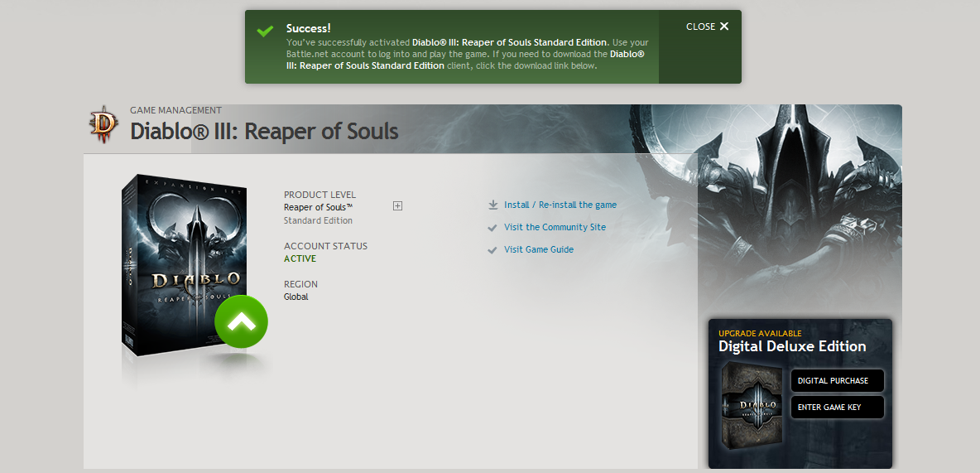Open Visit Game Guide link

point(539,249)
